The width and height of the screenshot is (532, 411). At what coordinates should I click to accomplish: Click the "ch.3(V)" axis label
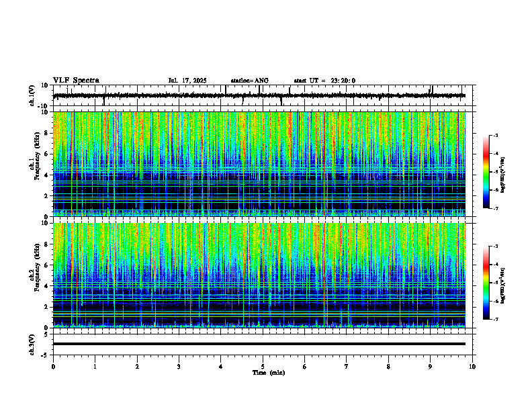(32, 345)
